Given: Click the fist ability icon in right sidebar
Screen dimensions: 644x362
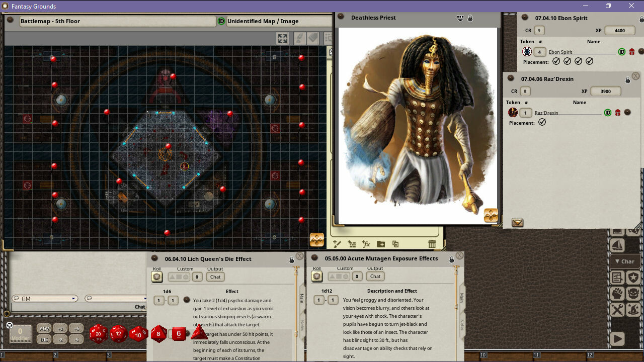Looking at the screenshot, I should 617,294.
